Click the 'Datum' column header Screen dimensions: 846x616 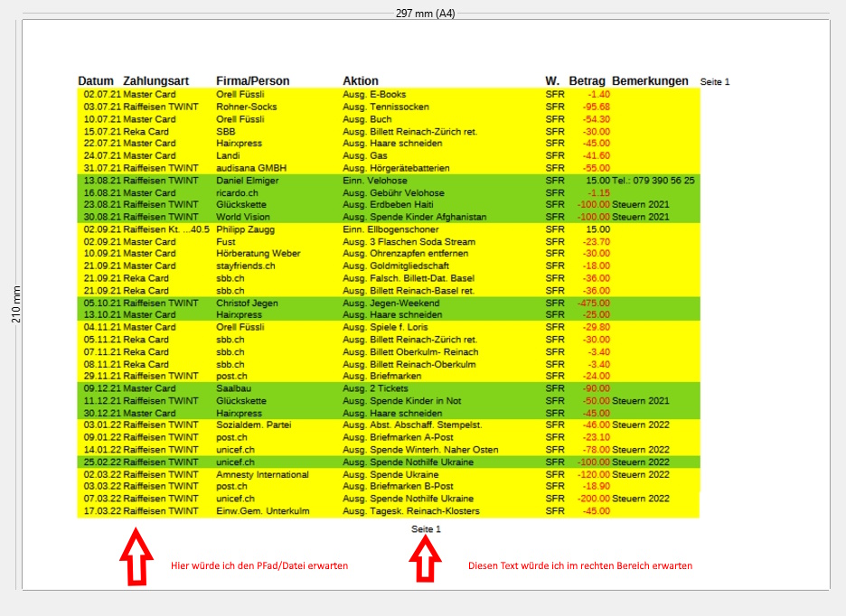point(96,81)
